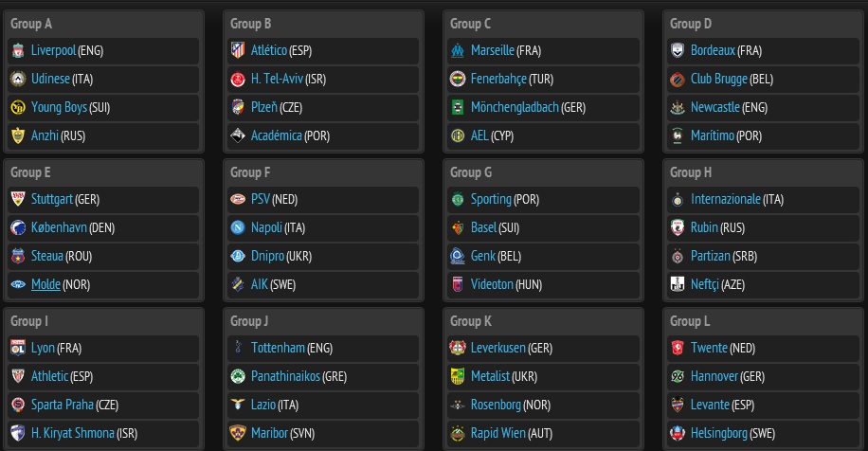Screen dimensions: 868x451
Task: Click the Napoli logo icon
Action: click(238, 228)
